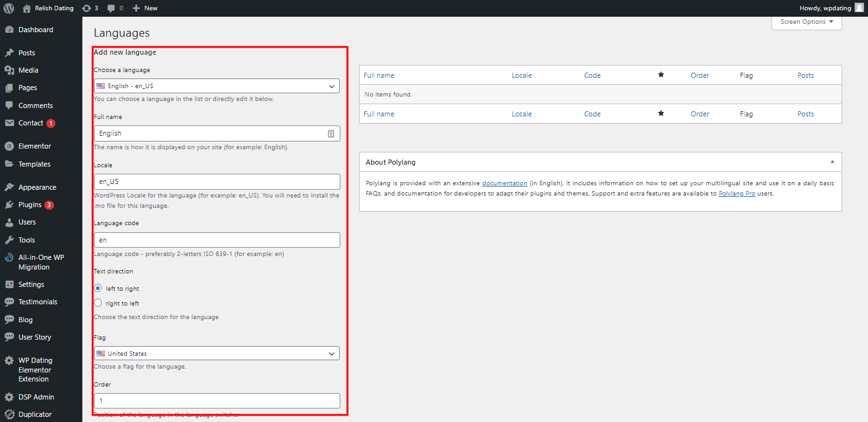
Task: Click the Blog icon in the sidebar
Action: [x=9, y=320]
